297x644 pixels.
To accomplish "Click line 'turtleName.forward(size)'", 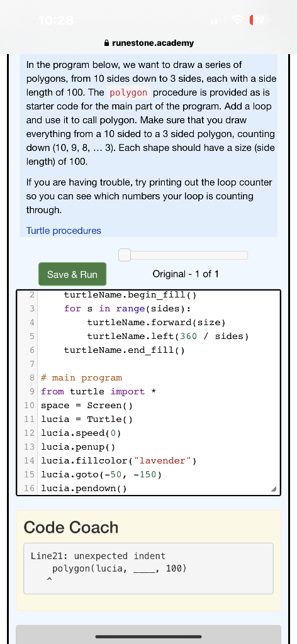I will (157, 323).
